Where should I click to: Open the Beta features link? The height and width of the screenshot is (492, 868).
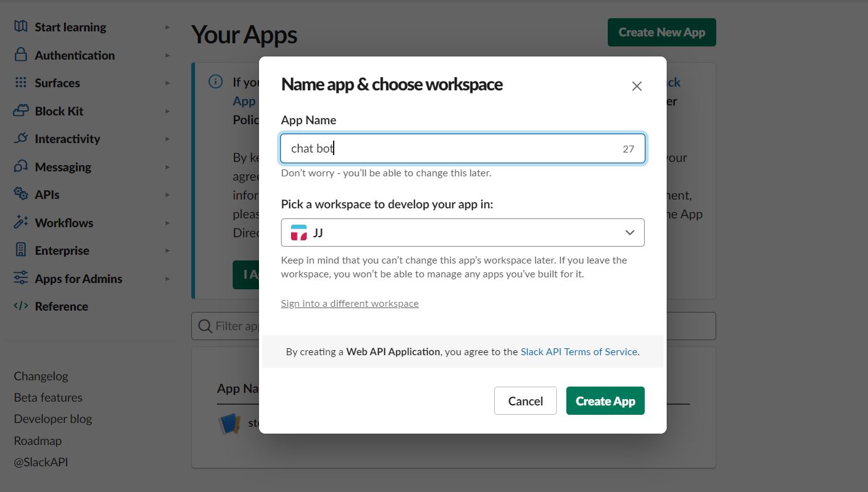point(48,397)
